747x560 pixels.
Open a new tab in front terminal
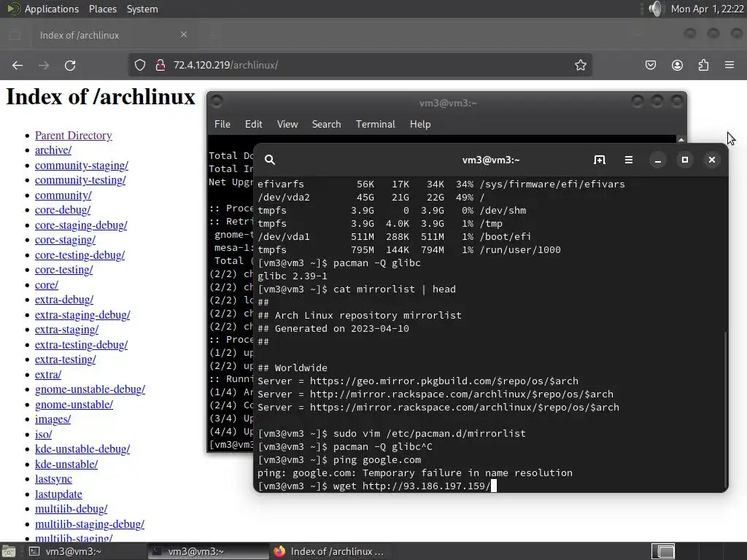click(x=600, y=160)
